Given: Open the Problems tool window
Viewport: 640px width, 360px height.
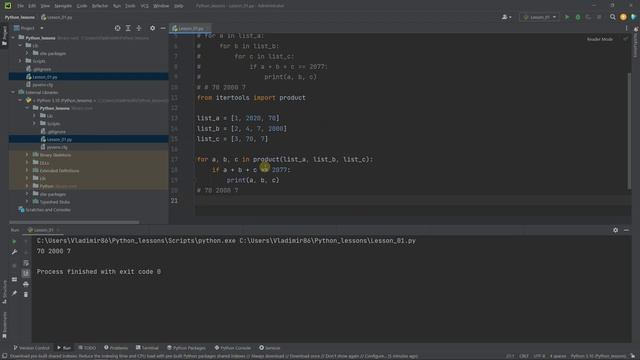Looking at the screenshot, I should pyautogui.click(x=116, y=348).
